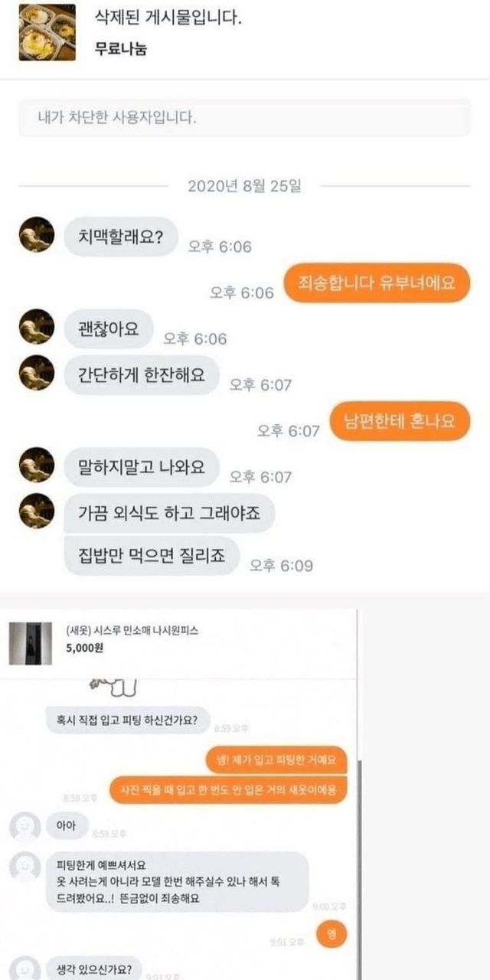Open the (새옷) 시스루 민소매 나시원피스 listing title
Screen dimensions: 490x980
coord(132,630)
